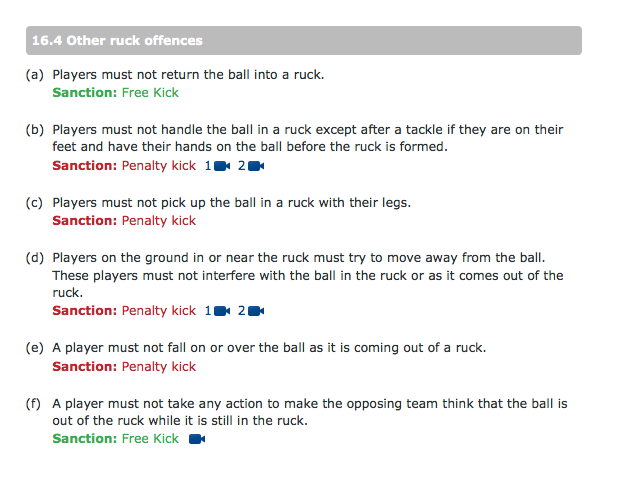
Task: Click Penalty kick sanction for clause (e)
Action: (x=159, y=366)
